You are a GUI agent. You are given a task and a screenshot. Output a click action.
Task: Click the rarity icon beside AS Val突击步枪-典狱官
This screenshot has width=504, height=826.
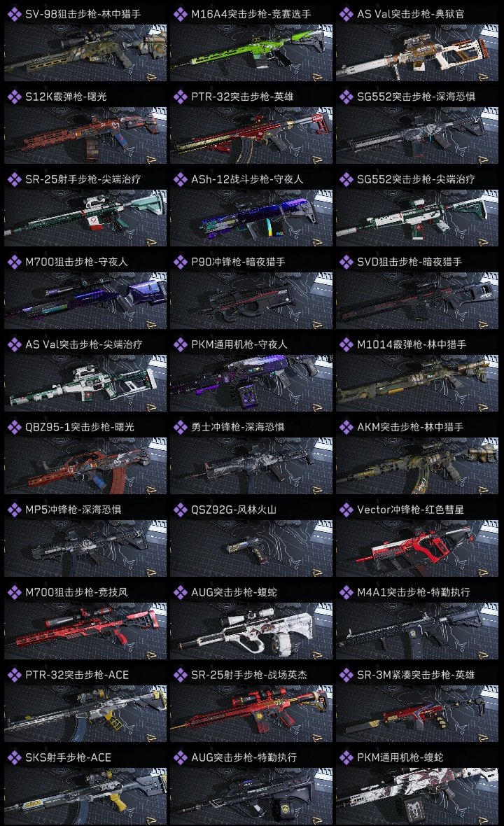click(x=346, y=14)
